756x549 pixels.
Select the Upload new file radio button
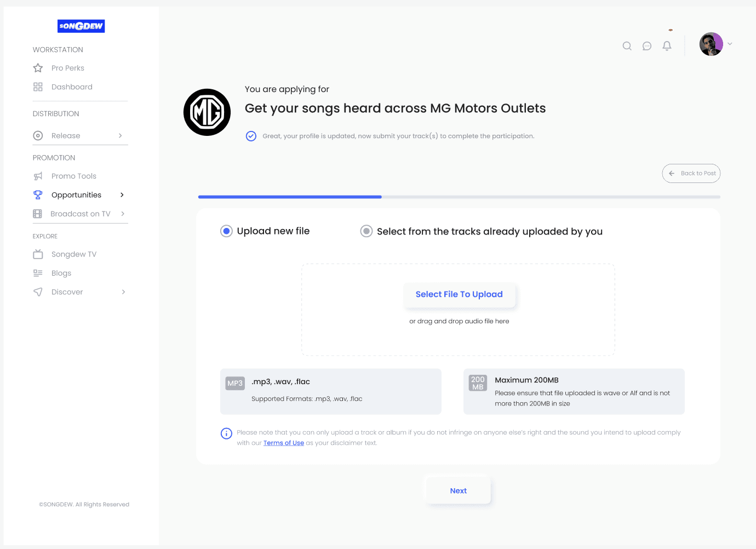click(x=226, y=231)
